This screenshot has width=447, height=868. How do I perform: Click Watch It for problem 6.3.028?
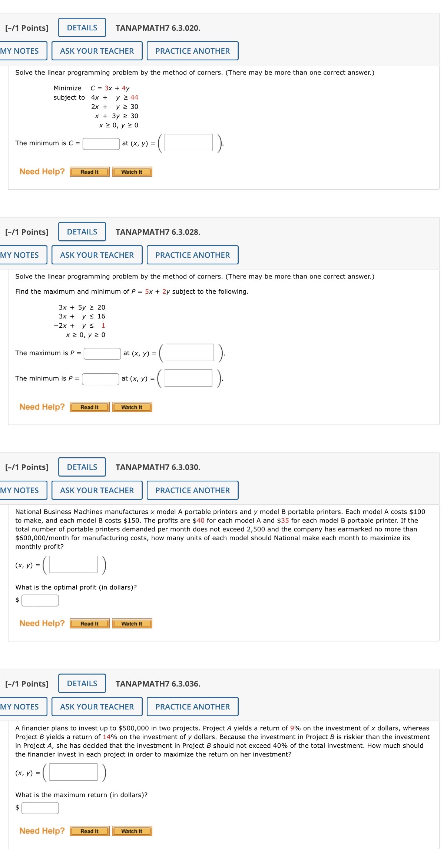tap(132, 407)
